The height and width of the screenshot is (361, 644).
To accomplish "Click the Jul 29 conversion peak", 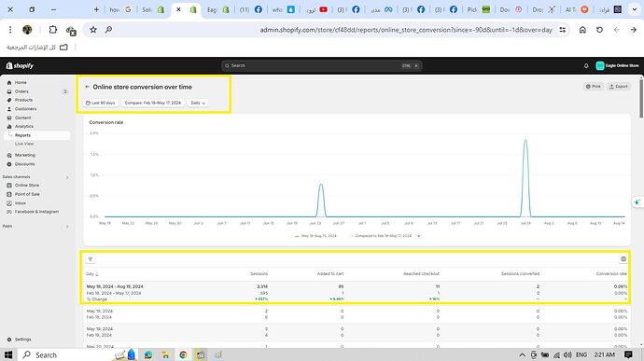I will point(525,141).
